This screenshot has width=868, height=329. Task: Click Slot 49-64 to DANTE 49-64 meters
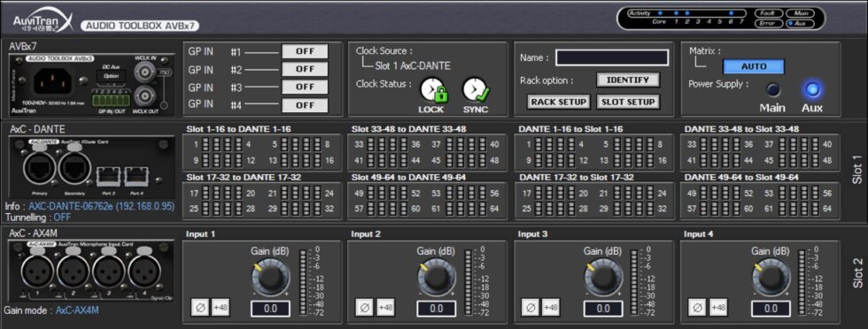pyautogui.click(x=427, y=202)
